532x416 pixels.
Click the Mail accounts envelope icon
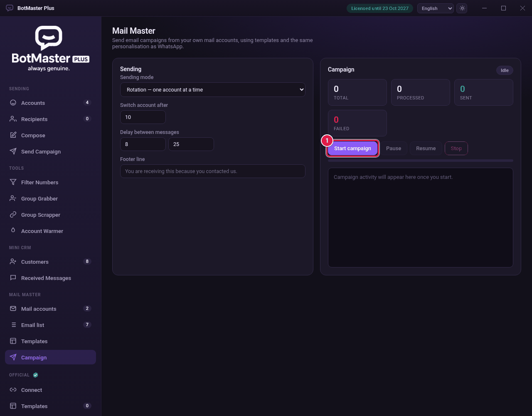(x=13, y=309)
